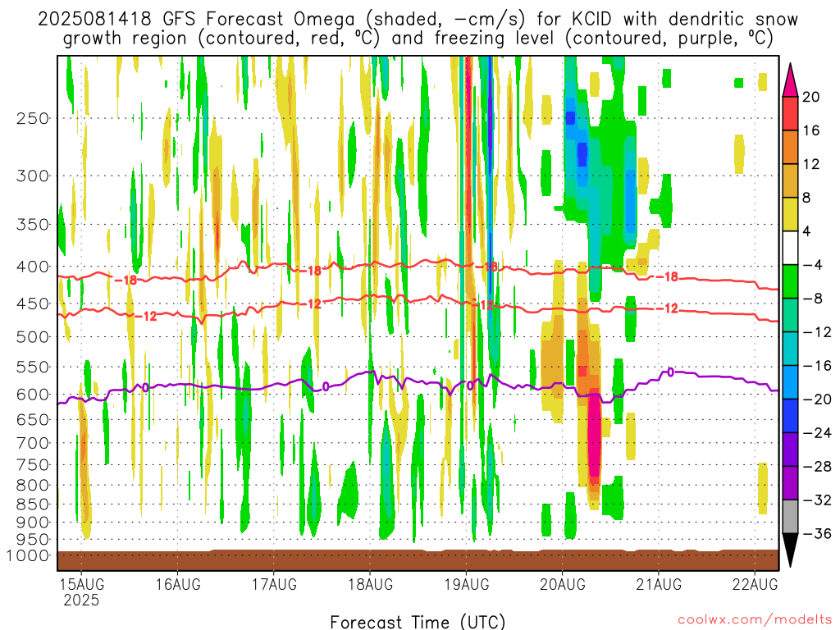Click the 19AUG date label
This screenshot has width=840, height=630.
pyautogui.click(x=467, y=584)
